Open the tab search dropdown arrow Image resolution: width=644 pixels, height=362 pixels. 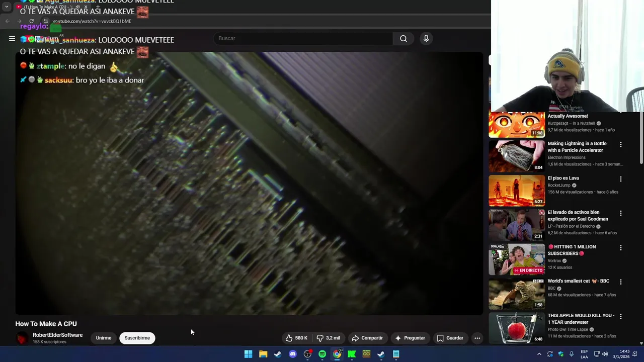point(7,7)
